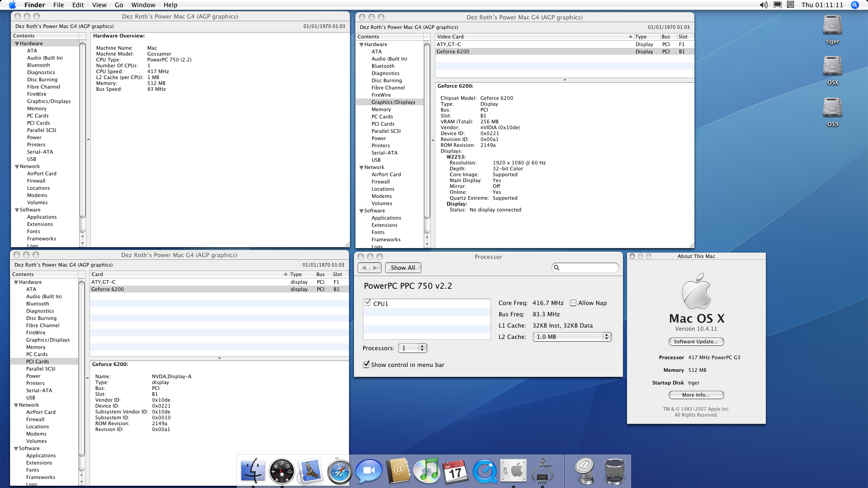Screen dimensions: 868x488
Task: Open the Window menu
Action: coord(143,5)
